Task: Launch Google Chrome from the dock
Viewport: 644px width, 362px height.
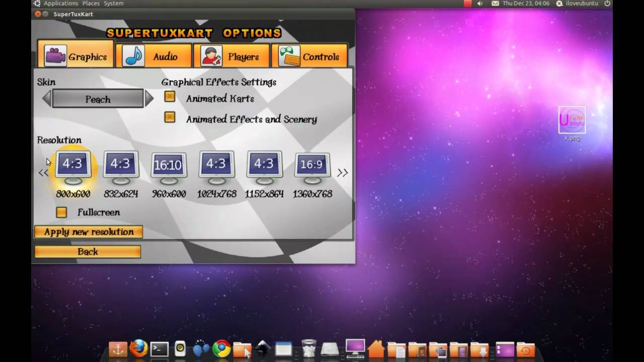Action: point(221,349)
